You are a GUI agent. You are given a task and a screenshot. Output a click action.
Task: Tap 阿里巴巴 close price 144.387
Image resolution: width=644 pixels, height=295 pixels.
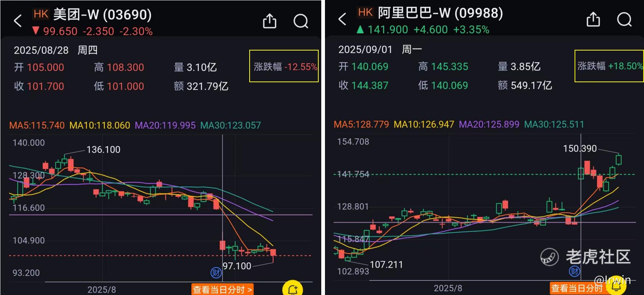[370, 86]
